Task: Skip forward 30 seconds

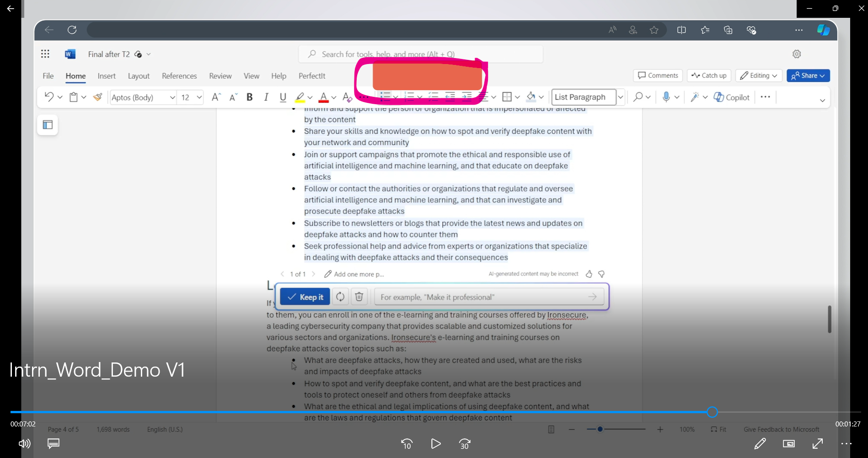Action: [465, 443]
